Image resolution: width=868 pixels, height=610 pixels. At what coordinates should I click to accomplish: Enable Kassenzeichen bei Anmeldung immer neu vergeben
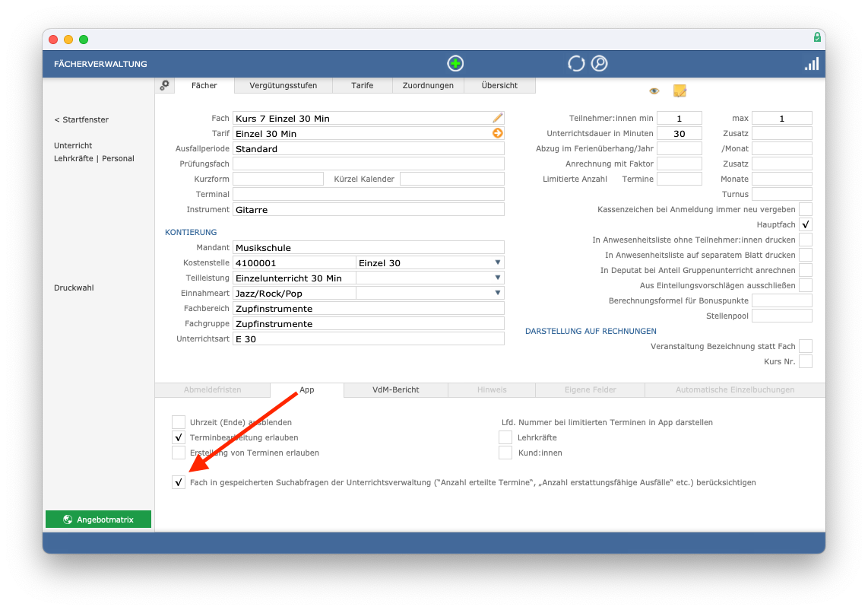(x=806, y=209)
